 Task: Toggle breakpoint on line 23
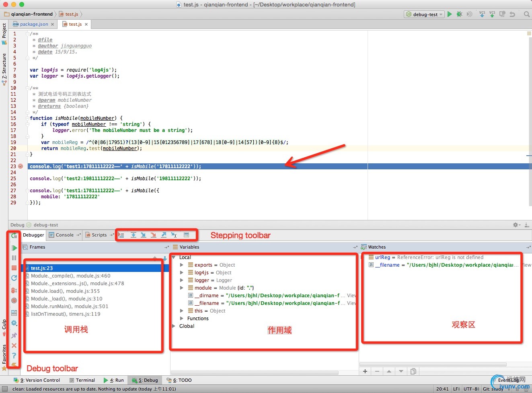[x=21, y=166]
